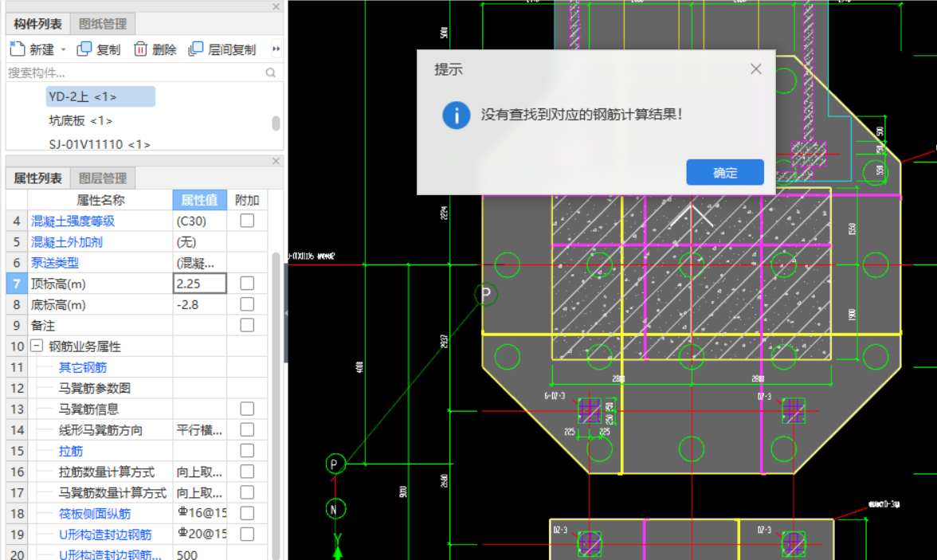Toggle 附加 checkbox for 备注
Screen dimensions: 937x560
coord(247,325)
